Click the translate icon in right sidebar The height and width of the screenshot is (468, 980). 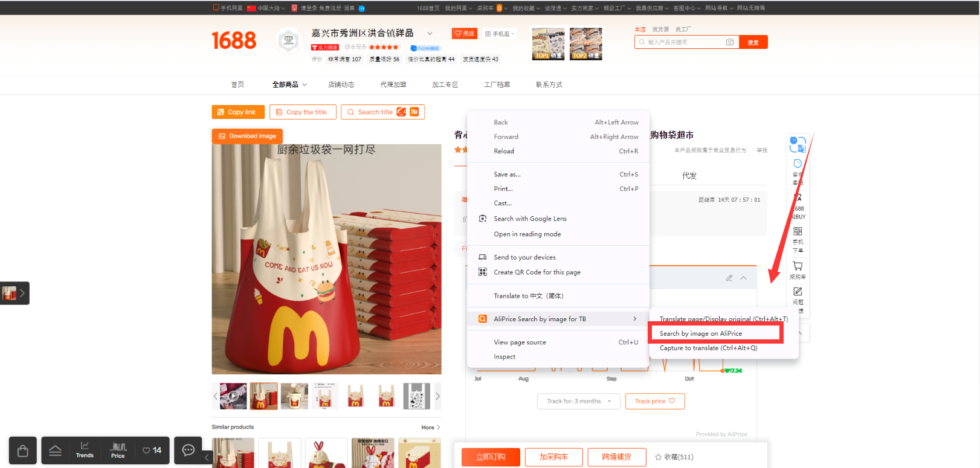coord(798,144)
